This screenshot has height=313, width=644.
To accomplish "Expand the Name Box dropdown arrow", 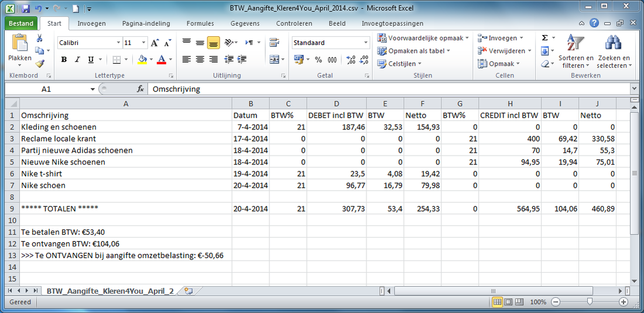I will pyautogui.click(x=93, y=89).
